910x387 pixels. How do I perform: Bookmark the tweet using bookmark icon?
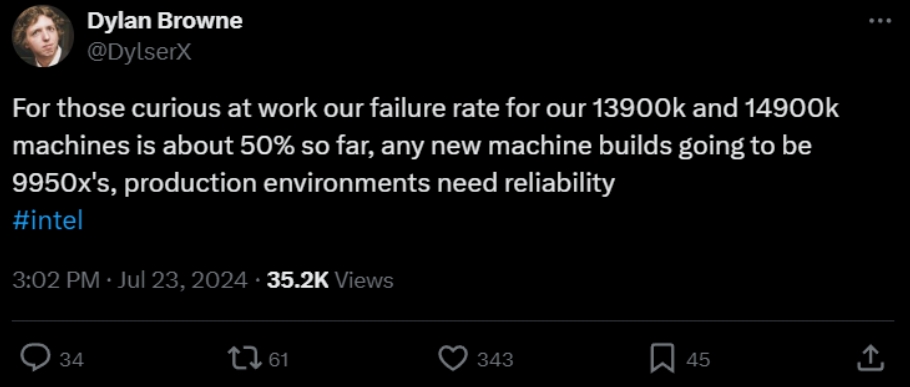(662, 359)
